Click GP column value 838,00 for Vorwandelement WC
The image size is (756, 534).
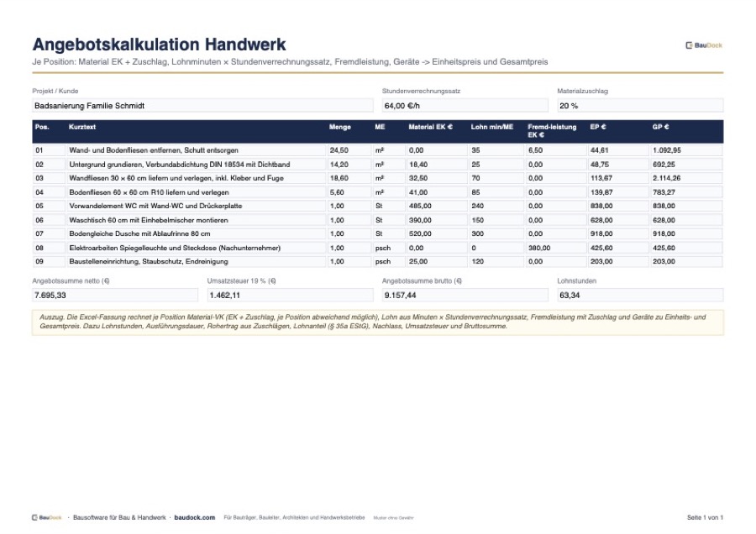(686, 206)
